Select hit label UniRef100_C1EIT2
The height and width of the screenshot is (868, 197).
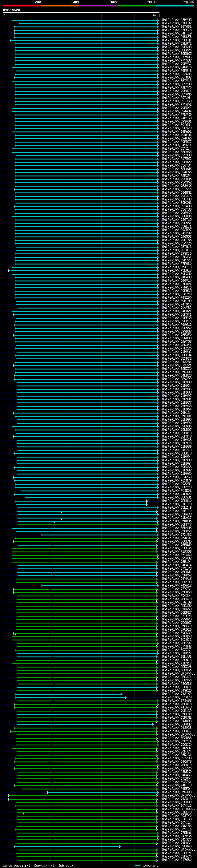177,511
